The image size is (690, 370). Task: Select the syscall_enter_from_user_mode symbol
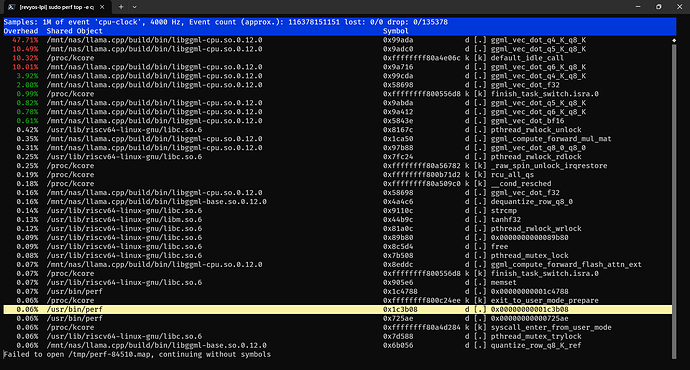(551, 327)
